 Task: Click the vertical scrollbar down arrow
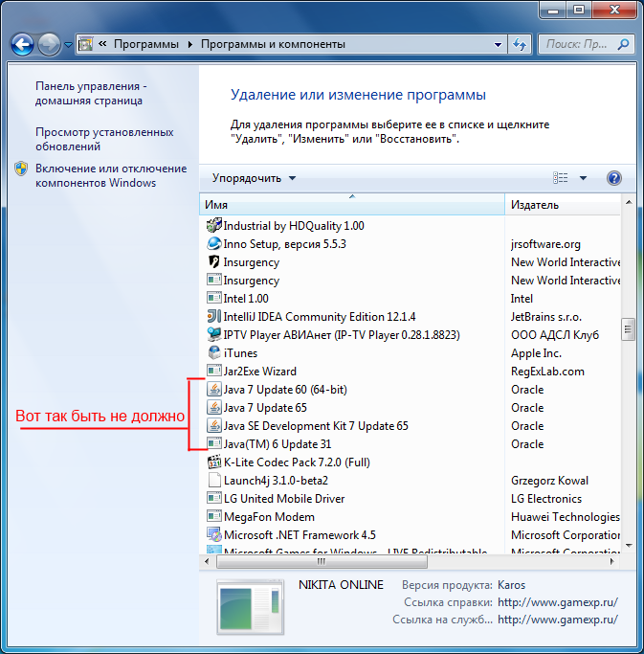(x=629, y=545)
